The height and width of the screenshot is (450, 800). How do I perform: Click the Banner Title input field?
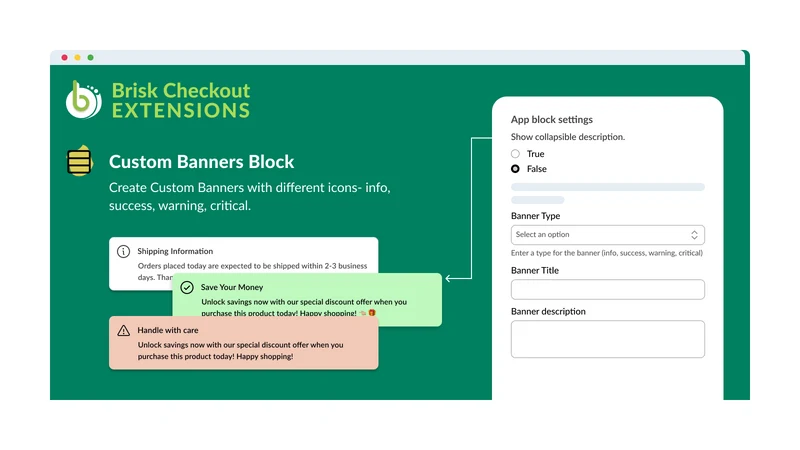(608, 289)
